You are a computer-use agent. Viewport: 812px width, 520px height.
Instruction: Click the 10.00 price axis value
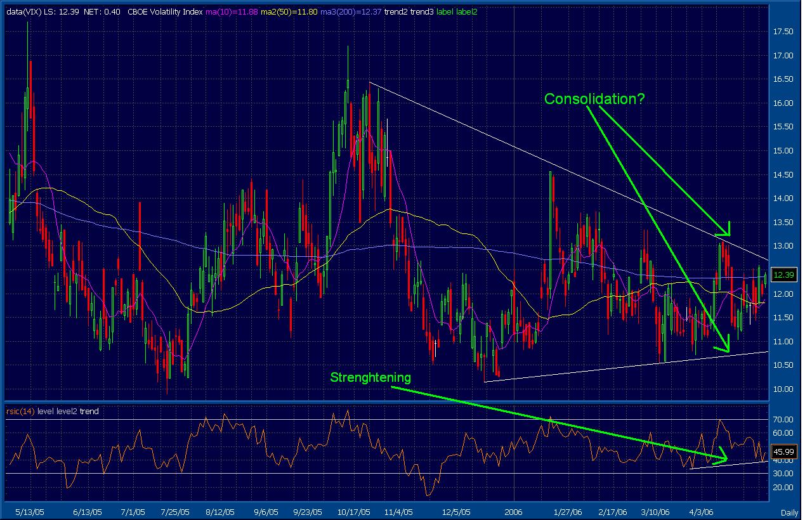[783, 389]
